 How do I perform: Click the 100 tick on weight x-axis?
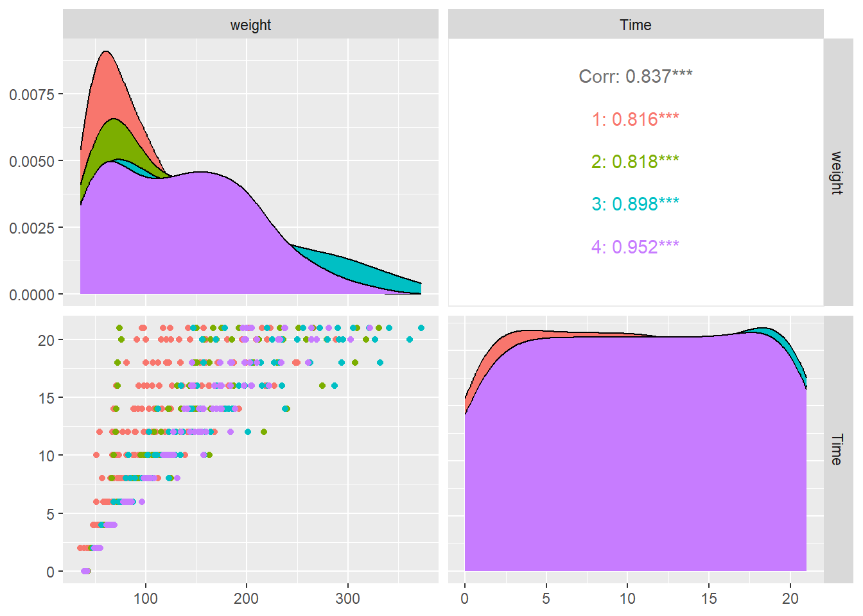(x=146, y=599)
